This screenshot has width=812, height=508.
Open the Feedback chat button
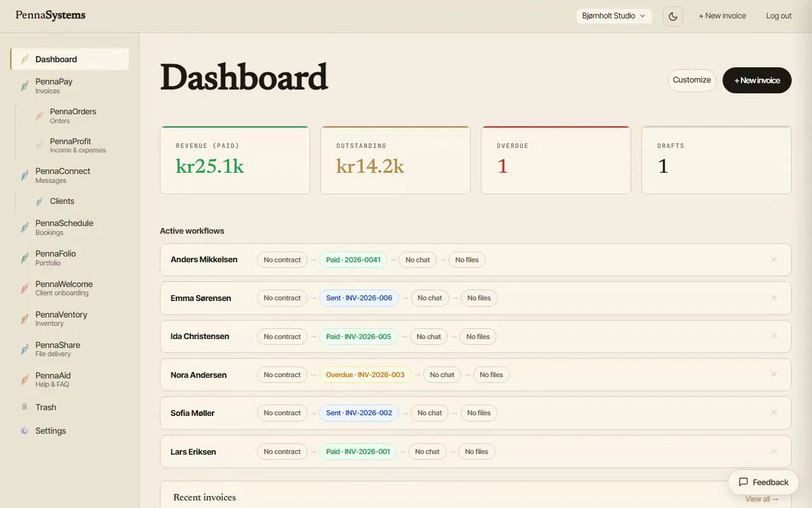tap(763, 483)
